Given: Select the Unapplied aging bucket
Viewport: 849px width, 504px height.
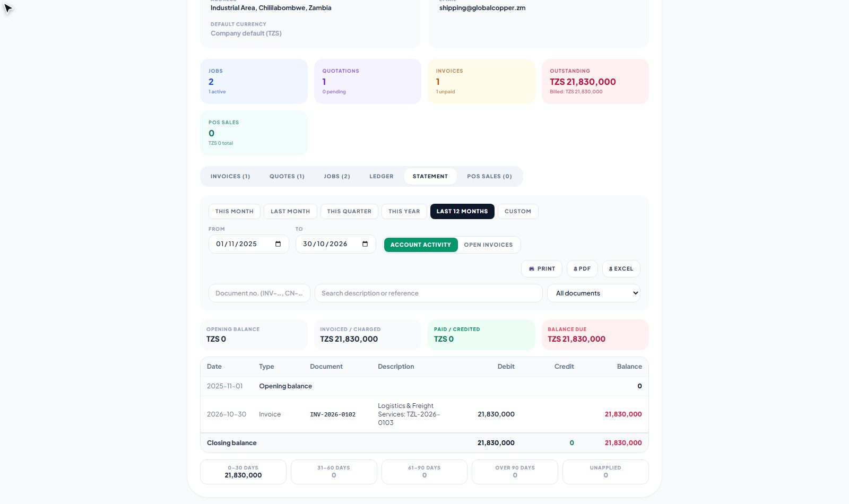Looking at the screenshot, I should click(605, 472).
